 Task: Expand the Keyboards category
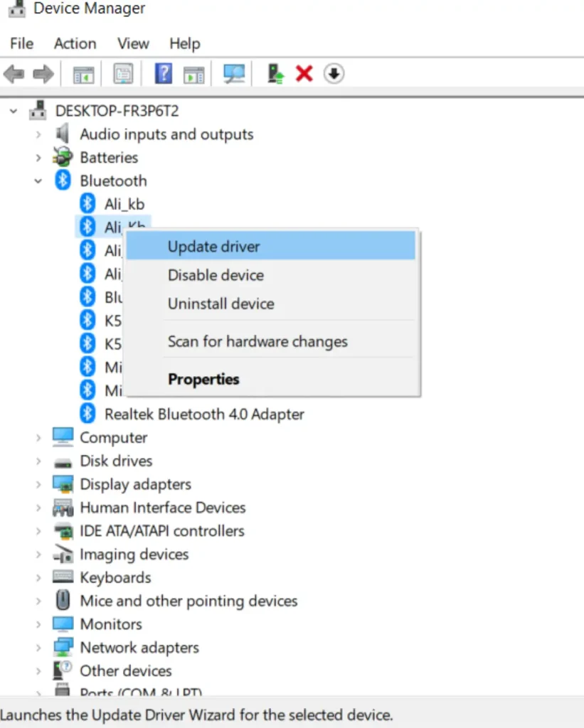pyautogui.click(x=38, y=577)
